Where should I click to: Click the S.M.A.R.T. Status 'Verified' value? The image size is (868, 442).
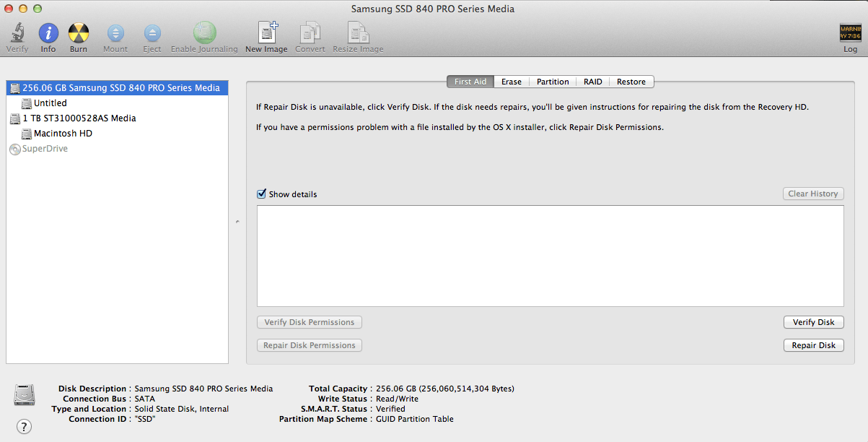[390, 409]
